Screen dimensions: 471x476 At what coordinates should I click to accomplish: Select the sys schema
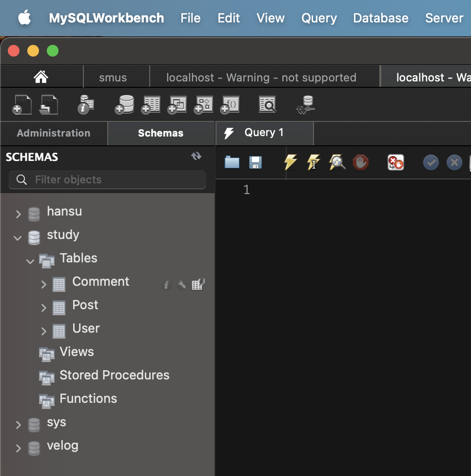click(57, 422)
